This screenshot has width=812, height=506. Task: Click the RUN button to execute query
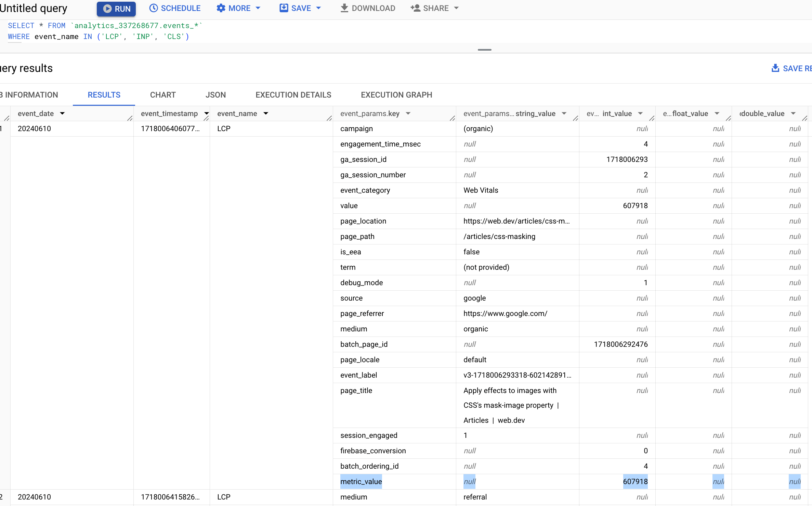115,8
